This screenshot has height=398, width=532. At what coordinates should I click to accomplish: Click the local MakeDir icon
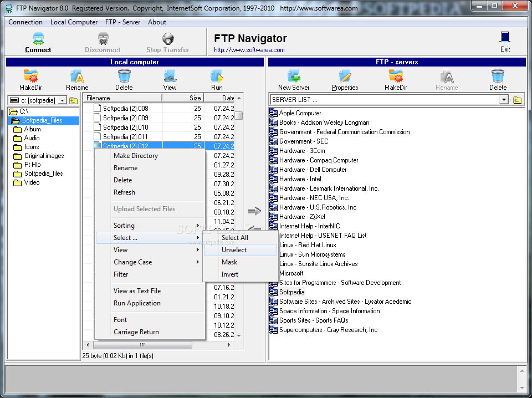click(x=30, y=76)
